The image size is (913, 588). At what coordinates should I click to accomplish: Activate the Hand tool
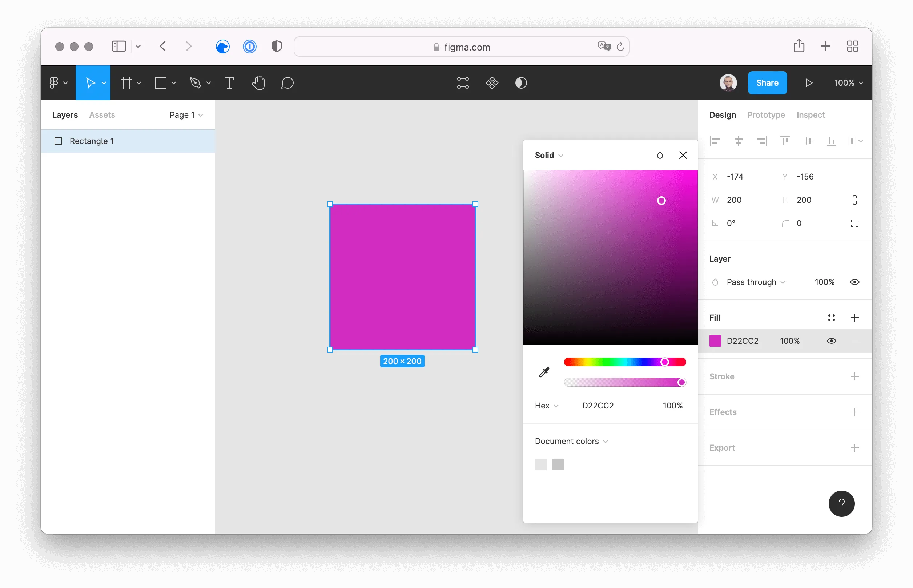pos(258,83)
